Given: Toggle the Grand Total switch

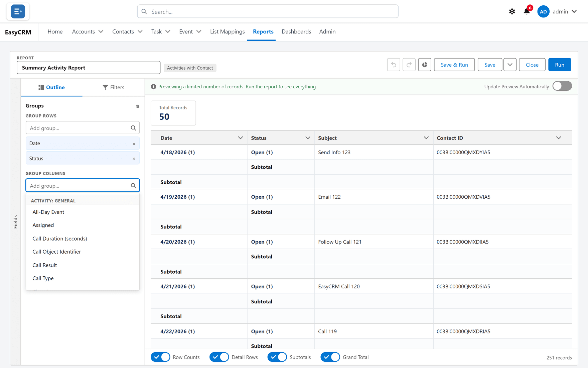Looking at the screenshot, I should point(330,357).
